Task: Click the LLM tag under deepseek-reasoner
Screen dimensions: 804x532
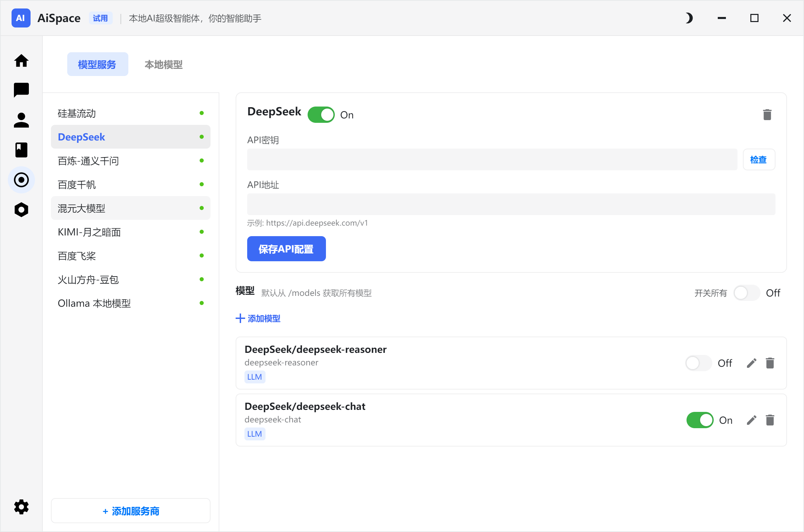Action: pos(255,377)
